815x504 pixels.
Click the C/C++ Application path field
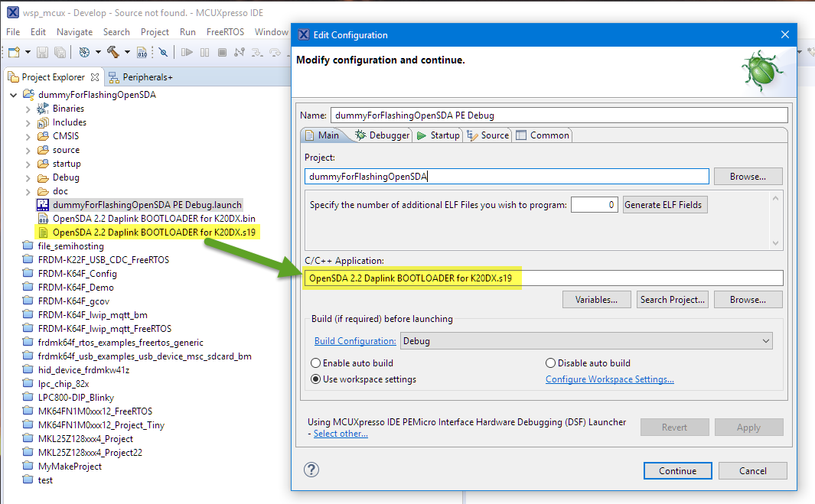click(543, 278)
